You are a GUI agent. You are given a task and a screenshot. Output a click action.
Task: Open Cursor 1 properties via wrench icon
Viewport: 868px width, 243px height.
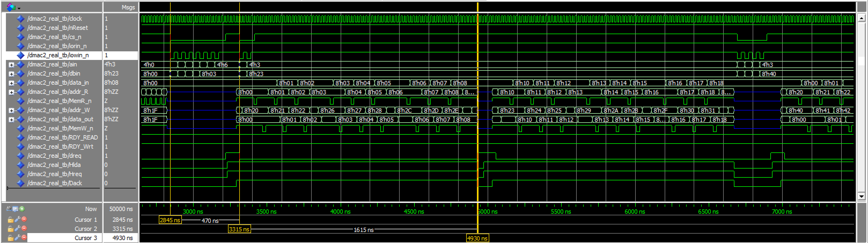click(17, 219)
